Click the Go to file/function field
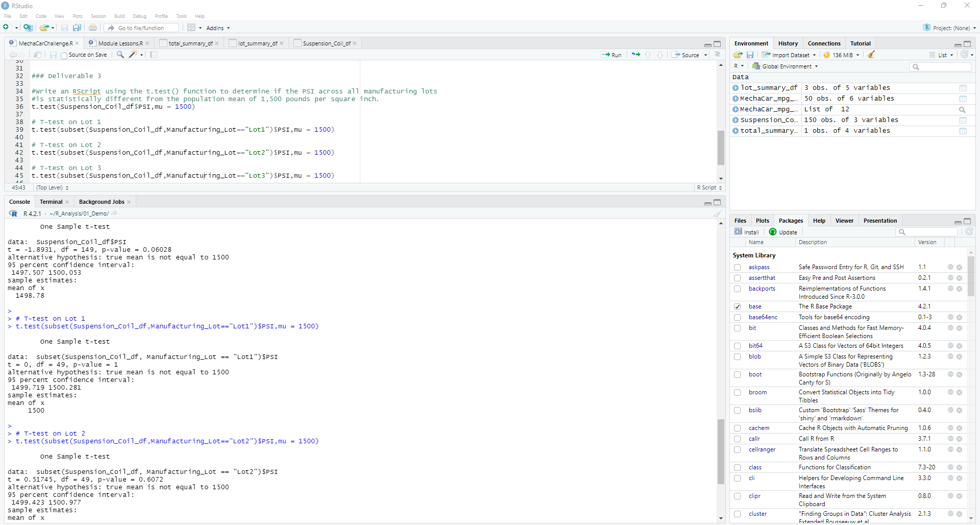 click(x=141, y=28)
